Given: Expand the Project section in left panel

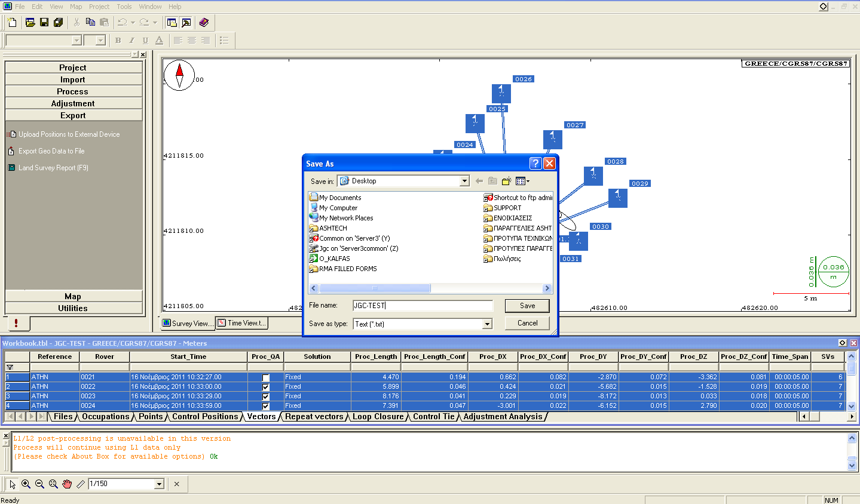Looking at the screenshot, I should tap(73, 67).
